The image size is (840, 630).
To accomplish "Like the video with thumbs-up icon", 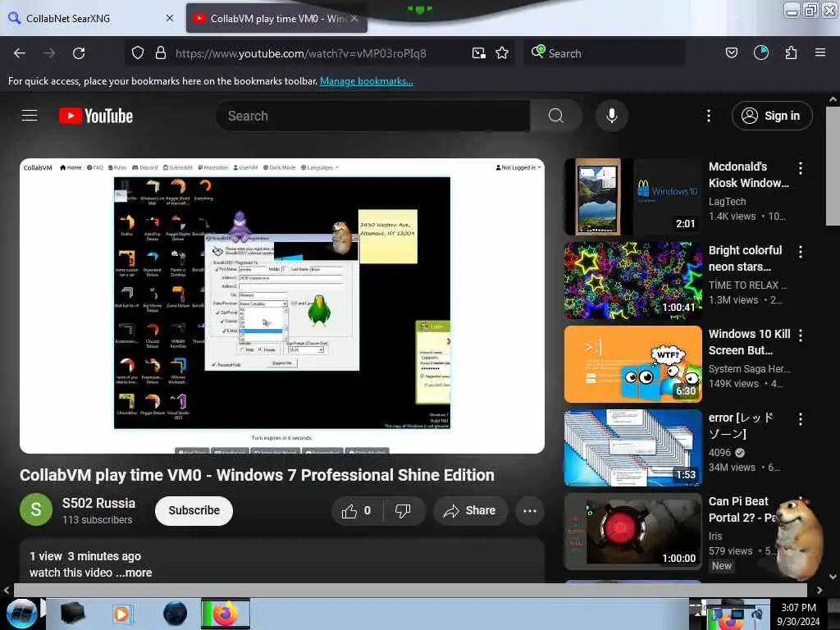I will click(356, 511).
